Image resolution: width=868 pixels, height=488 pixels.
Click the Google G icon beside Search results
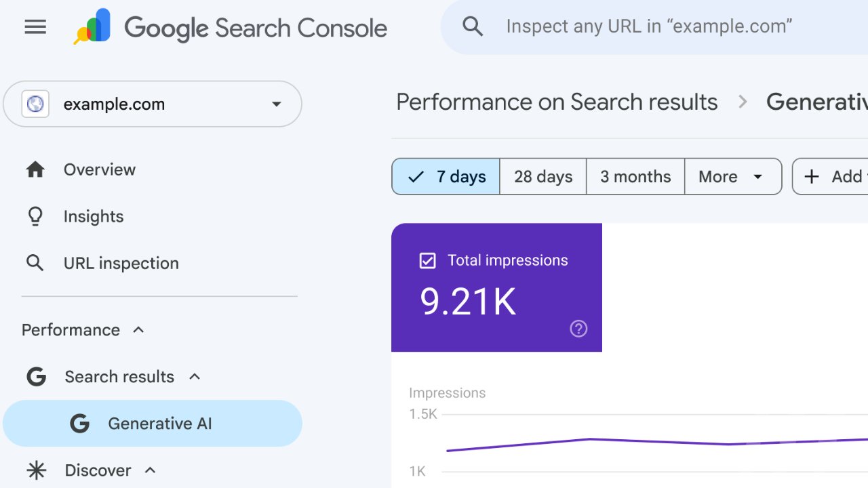(x=36, y=377)
